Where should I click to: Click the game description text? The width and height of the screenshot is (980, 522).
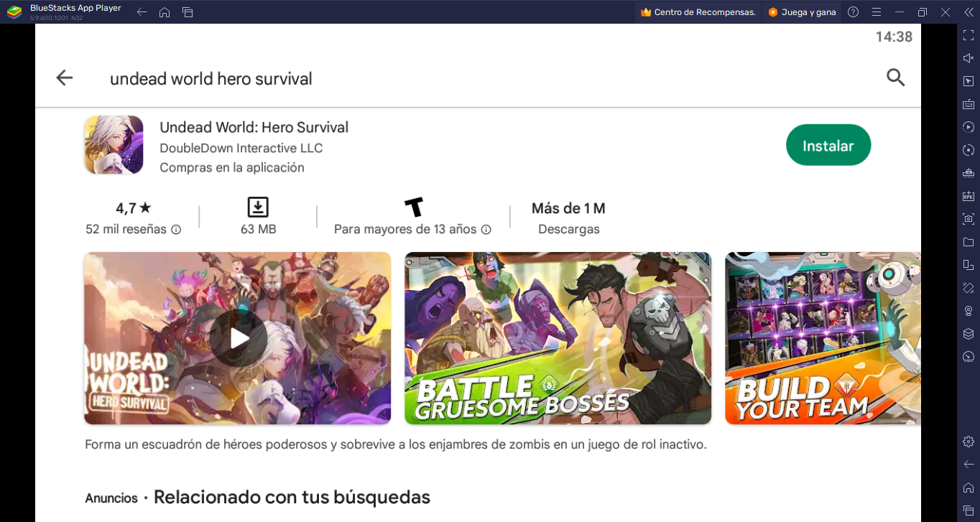[x=396, y=444]
